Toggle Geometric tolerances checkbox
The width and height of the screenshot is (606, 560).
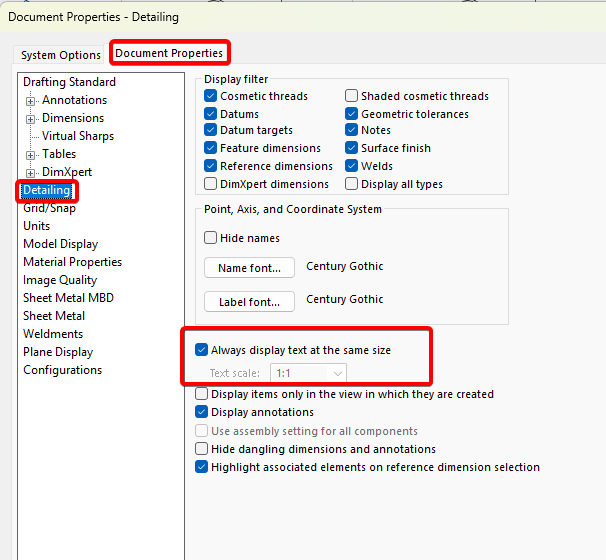pos(351,114)
